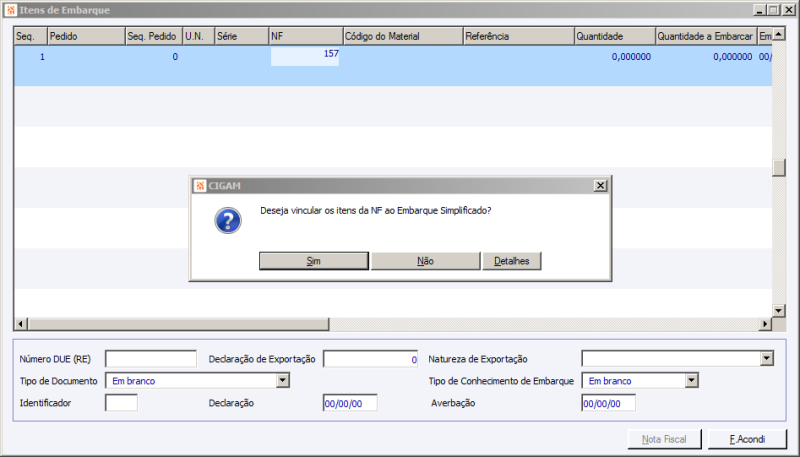800x457 pixels.
Task: Click the Averbação date field
Action: 609,403
